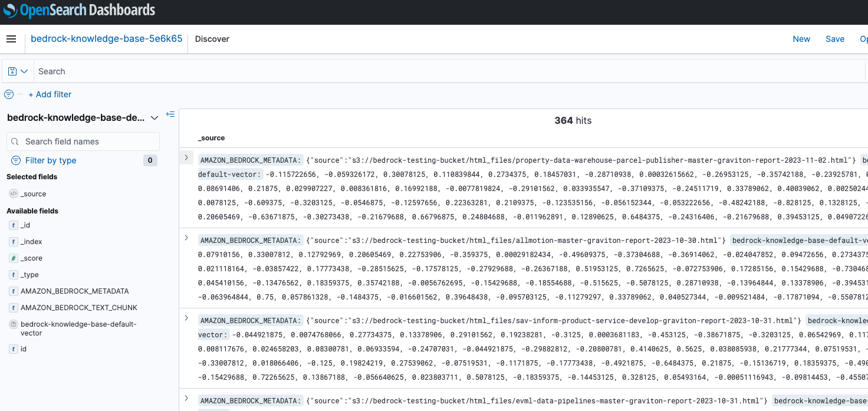Select the _source selected field
The width and height of the screenshot is (868, 411).
pyautogui.click(x=34, y=194)
